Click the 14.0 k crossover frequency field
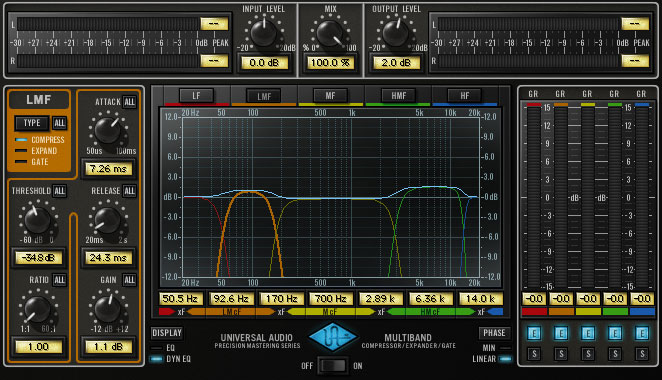Screen dimensions: 662x380 pyautogui.click(x=481, y=299)
